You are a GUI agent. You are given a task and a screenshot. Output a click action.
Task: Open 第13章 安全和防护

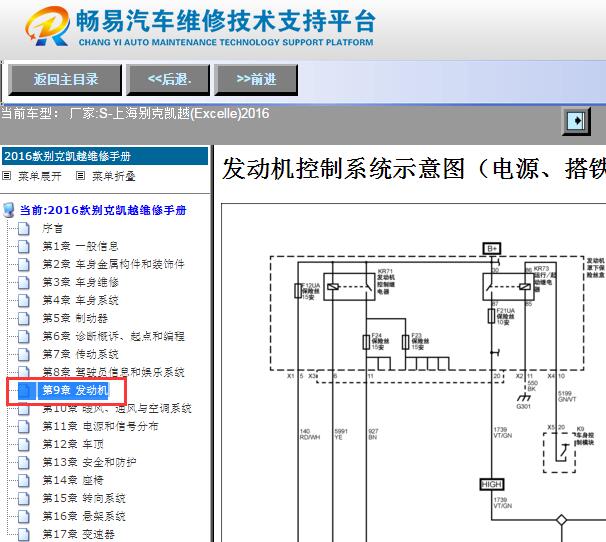tap(89, 462)
